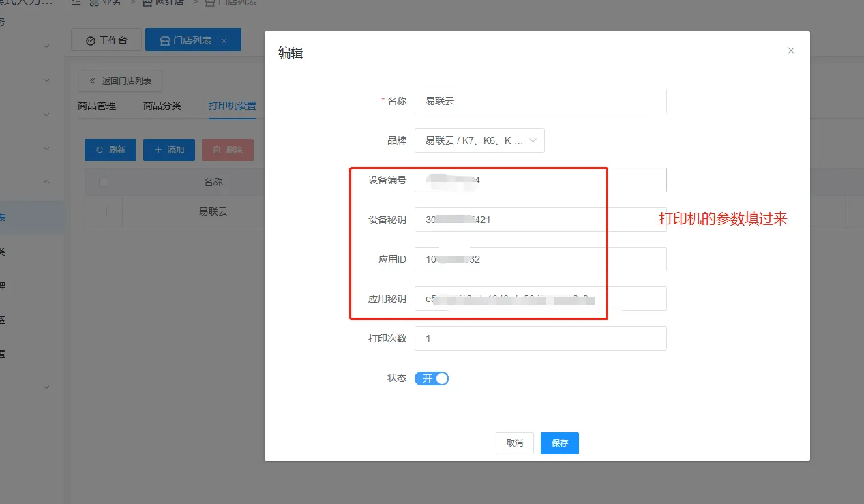The height and width of the screenshot is (504, 864).
Task: Click the sidebar collapse icon in breadcrumb bar
Action: coord(76,3)
